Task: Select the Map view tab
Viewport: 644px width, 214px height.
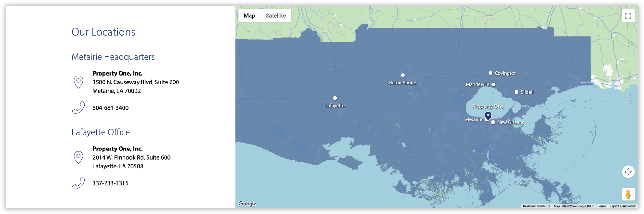Action: 249,15
